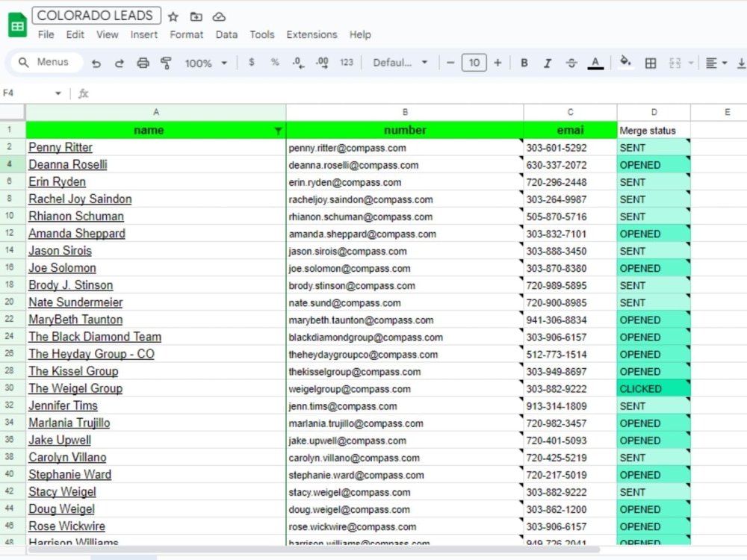The width and height of the screenshot is (747, 560).
Task: Open the name box dropdown arrow
Action: tap(58, 93)
